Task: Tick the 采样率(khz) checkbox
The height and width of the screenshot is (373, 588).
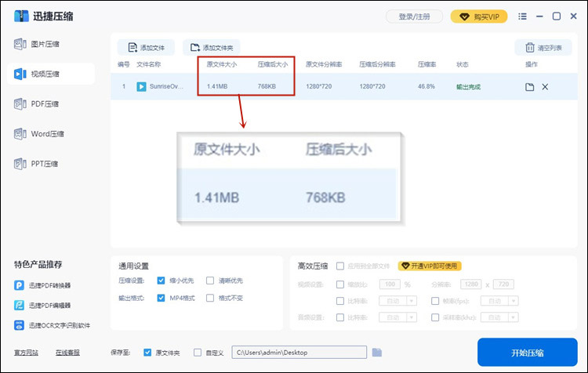Action: 435,317
